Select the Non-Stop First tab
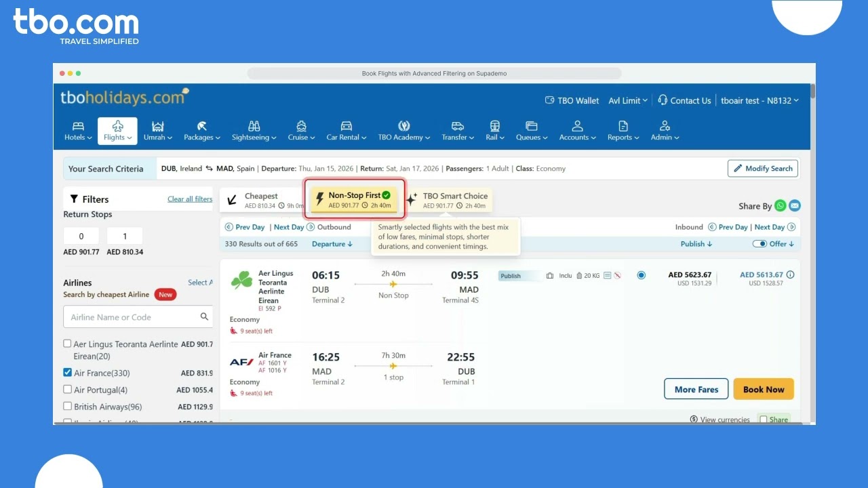 (x=354, y=200)
